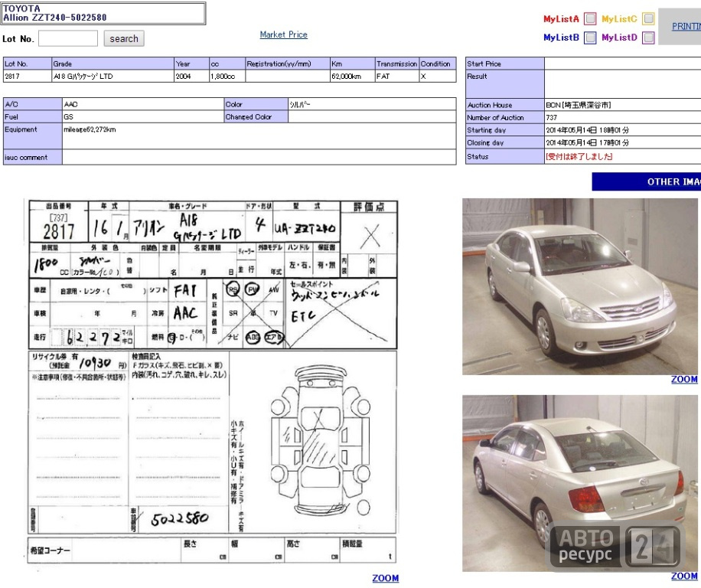
Task: Select the equipment text mileage62,272km
Action: [x=90, y=129]
